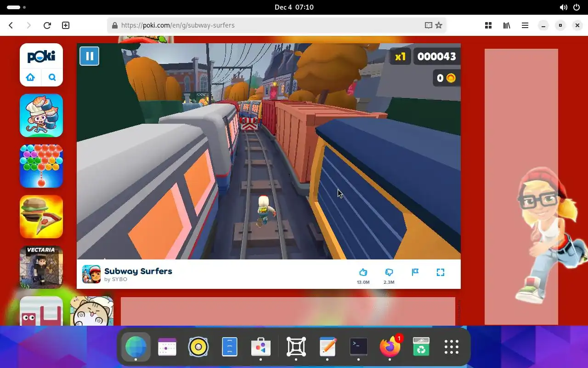This screenshot has height=368, width=588.
Task: Open the browser hamburger menu
Action: tap(525, 25)
